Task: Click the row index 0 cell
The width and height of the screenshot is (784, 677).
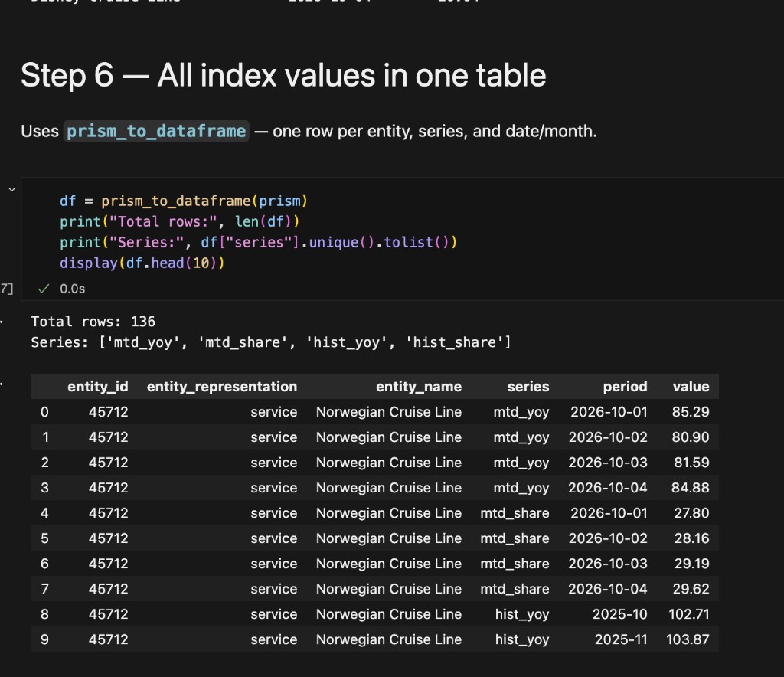Action: (x=44, y=412)
